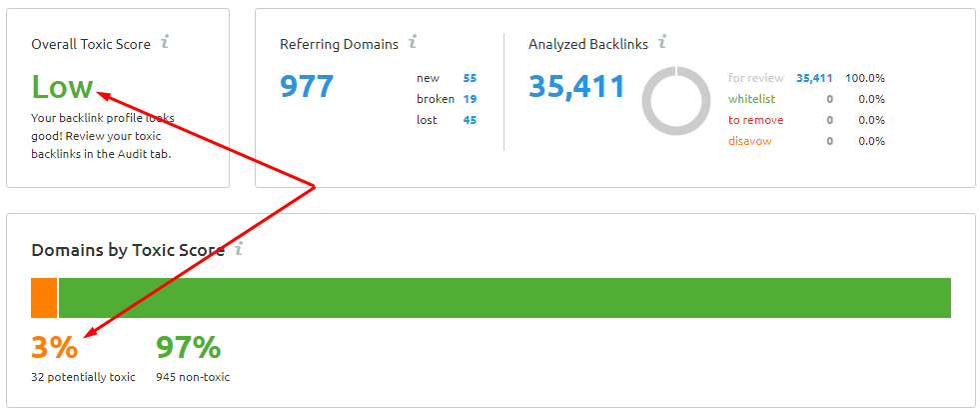Click the backlink profile description text
Screen dimensions: 980x415
click(x=103, y=136)
